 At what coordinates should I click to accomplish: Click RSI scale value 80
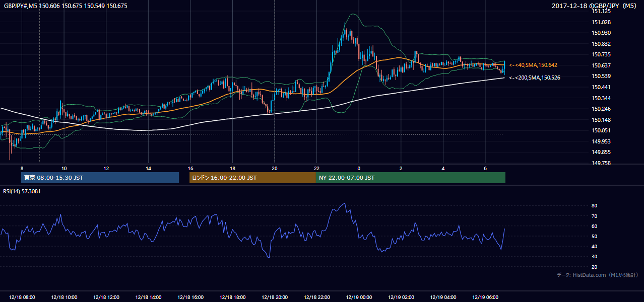594,206
